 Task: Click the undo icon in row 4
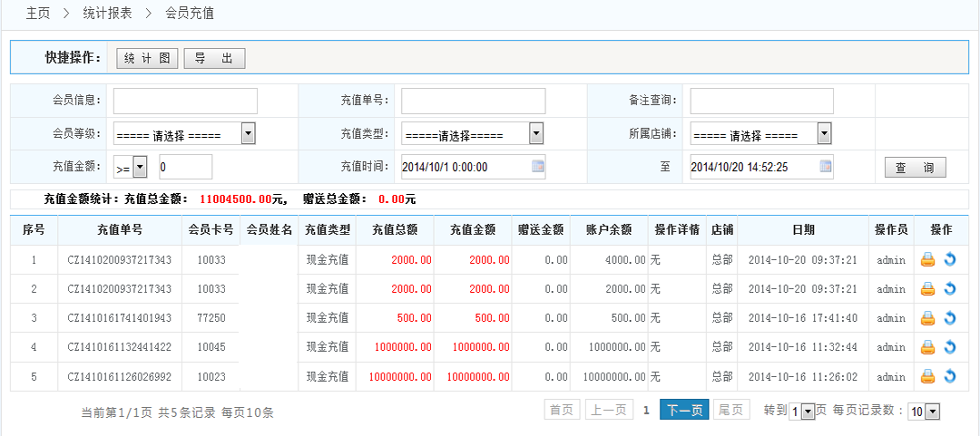pyautogui.click(x=950, y=347)
